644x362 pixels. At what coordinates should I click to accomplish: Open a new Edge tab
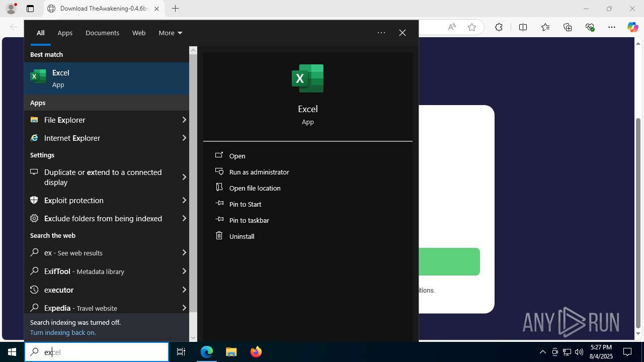point(175,9)
